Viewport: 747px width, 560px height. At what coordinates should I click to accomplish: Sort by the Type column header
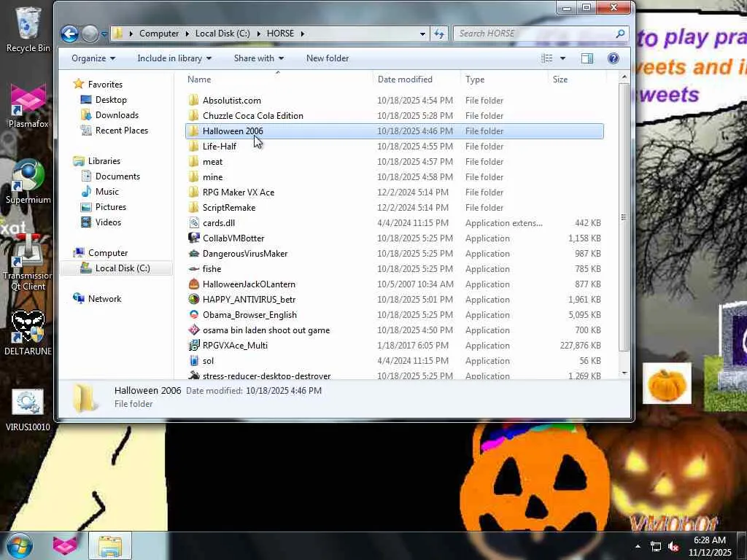pyautogui.click(x=505, y=79)
